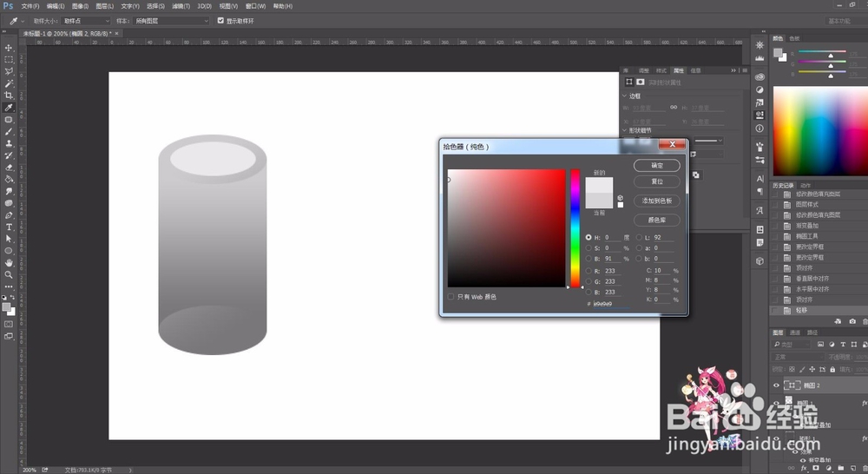Select the R radio button in color picker
Screen dimensions: 868x474
click(x=589, y=271)
